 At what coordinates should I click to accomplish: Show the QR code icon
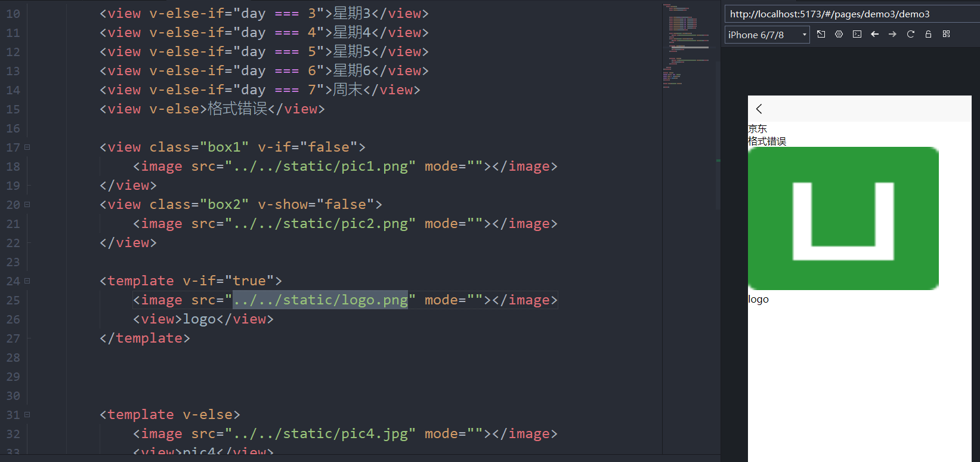point(947,34)
